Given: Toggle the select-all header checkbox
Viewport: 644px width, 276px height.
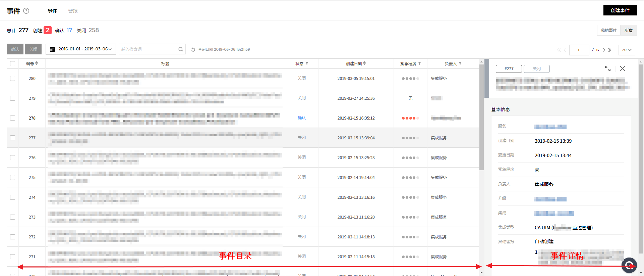Looking at the screenshot, I should [x=13, y=63].
